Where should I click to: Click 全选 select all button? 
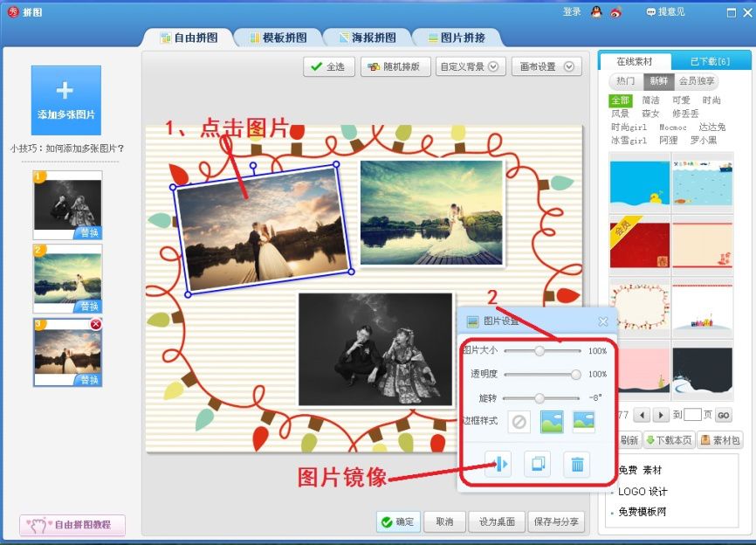(329, 66)
